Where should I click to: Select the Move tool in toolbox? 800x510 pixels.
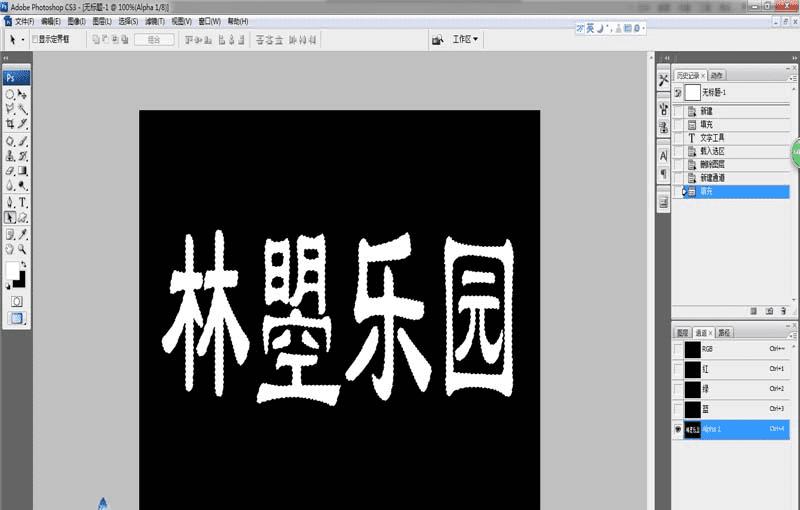[22, 94]
